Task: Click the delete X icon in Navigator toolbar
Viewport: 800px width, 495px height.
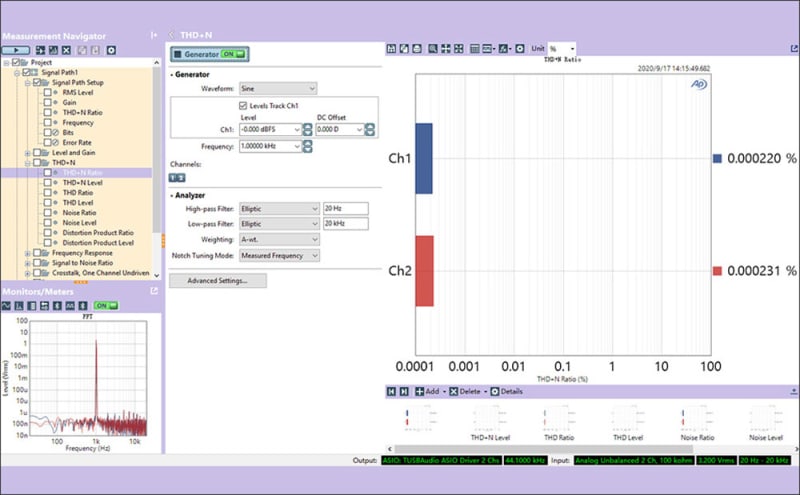Action: (66, 50)
